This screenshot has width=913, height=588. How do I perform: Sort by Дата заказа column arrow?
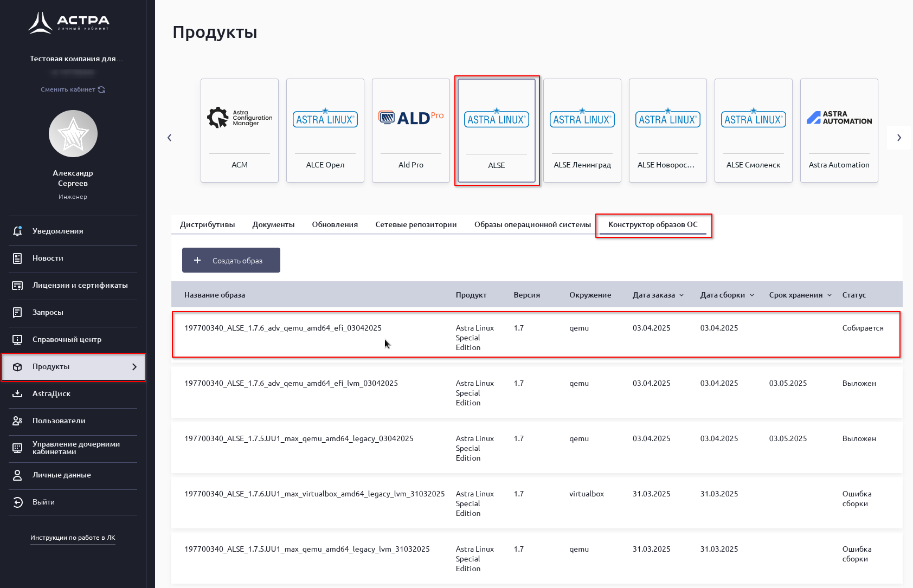tap(681, 295)
